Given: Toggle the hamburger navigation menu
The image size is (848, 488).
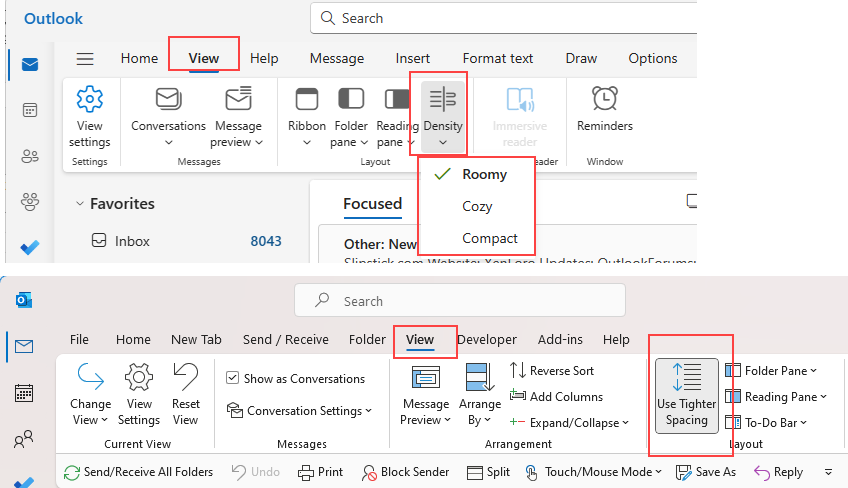Looking at the screenshot, I should (85, 58).
